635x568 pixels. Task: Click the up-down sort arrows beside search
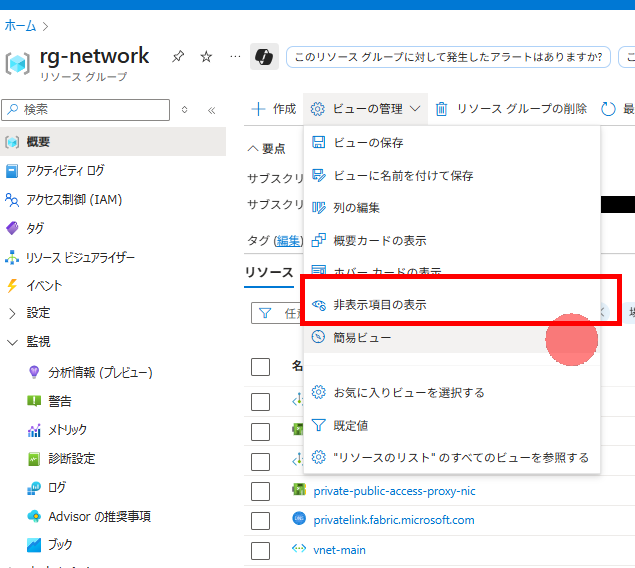185,110
